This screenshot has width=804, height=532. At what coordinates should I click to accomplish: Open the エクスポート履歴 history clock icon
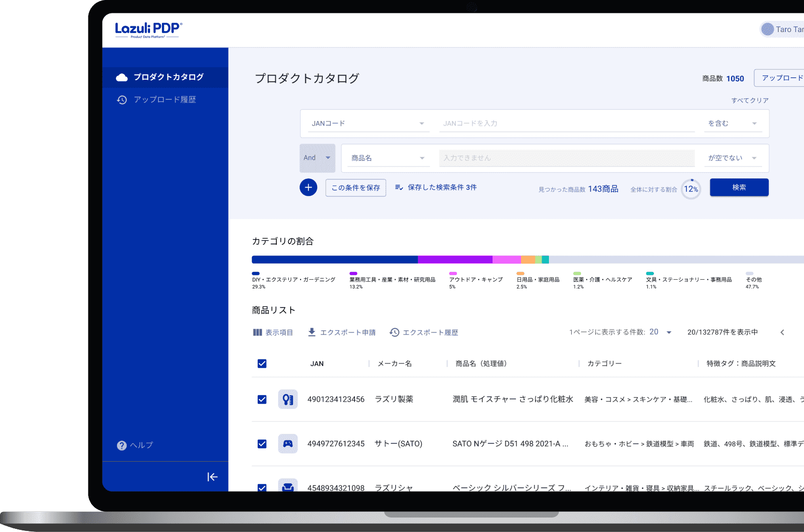pos(395,332)
